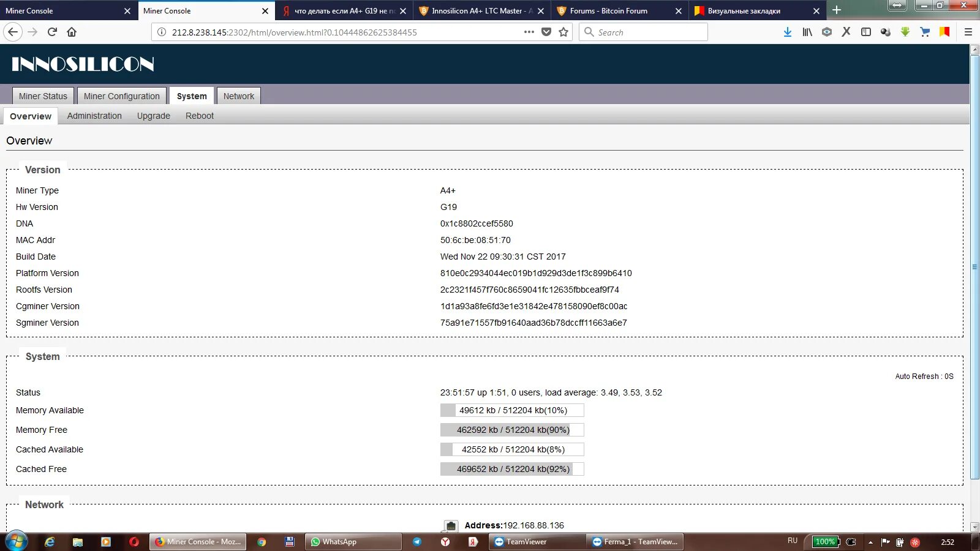Open the page actions three-dot menu
Image resolution: width=980 pixels, height=551 pixels.
point(529,32)
